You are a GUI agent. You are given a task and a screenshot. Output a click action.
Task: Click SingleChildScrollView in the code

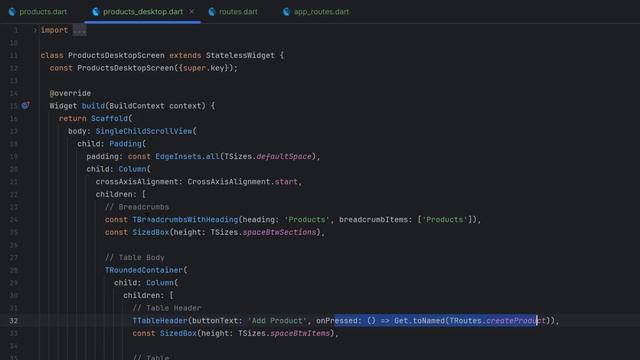(x=144, y=131)
